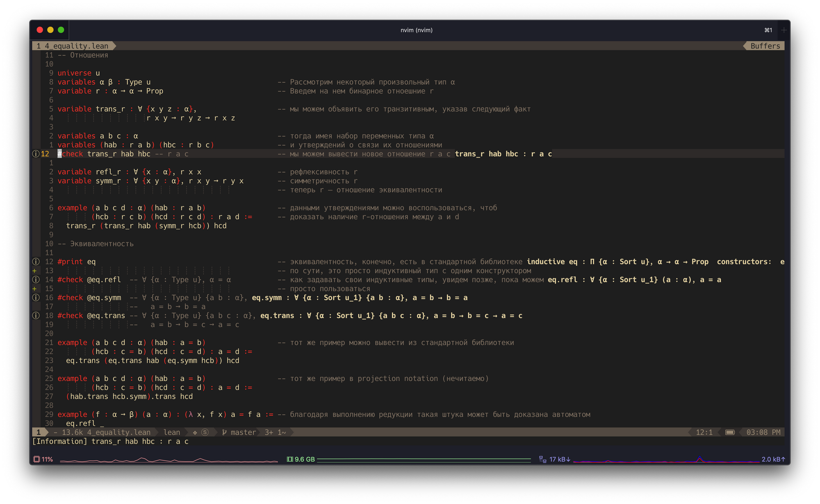Click 'variables a b c : α' line
Image resolution: width=820 pixels, height=504 pixels.
[98, 136]
